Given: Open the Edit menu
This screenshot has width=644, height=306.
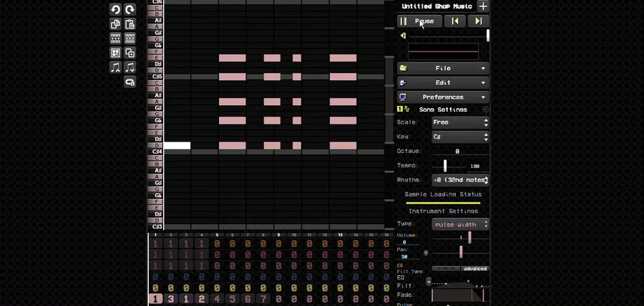Looking at the screenshot, I should pyautogui.click(x=443, y=83).
